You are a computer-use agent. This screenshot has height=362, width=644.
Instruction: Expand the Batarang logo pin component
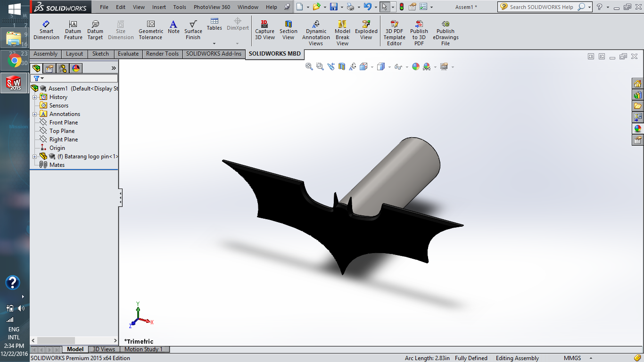pyautogui.click(x=34, y=156)
